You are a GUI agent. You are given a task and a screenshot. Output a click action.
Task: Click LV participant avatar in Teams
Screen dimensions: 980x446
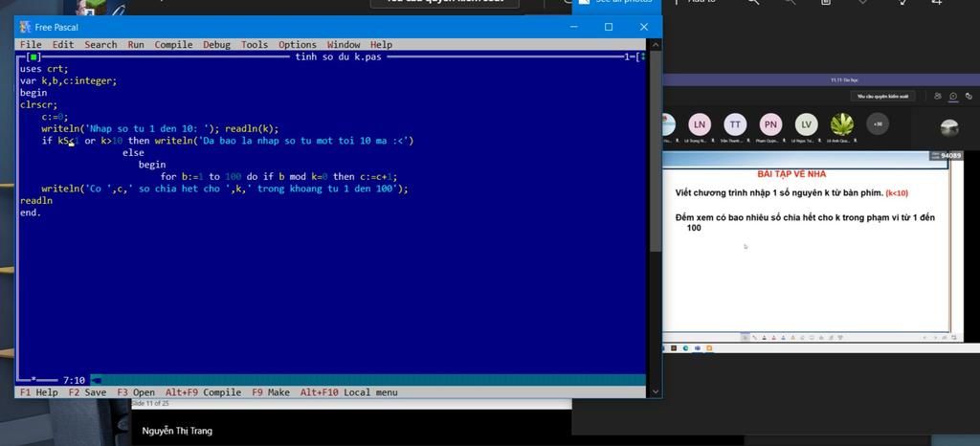coord(806,124)
